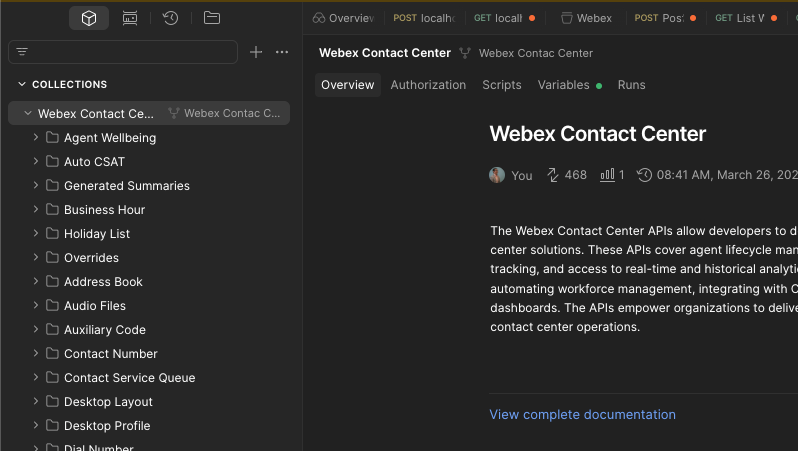Click the 08:41 AM, March 26 timestamp text
The width and height of the screenshot is (798, 451).
click(x=727, y=175)
